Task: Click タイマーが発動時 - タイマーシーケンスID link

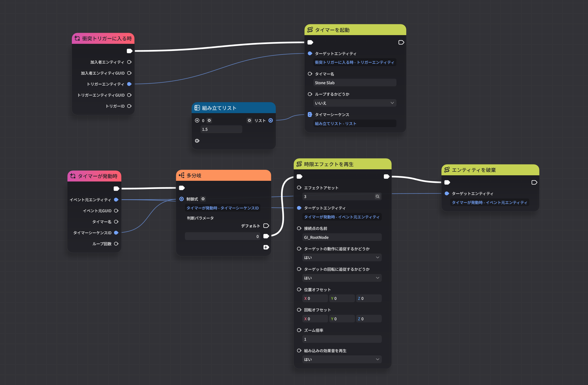Action: 222,208
